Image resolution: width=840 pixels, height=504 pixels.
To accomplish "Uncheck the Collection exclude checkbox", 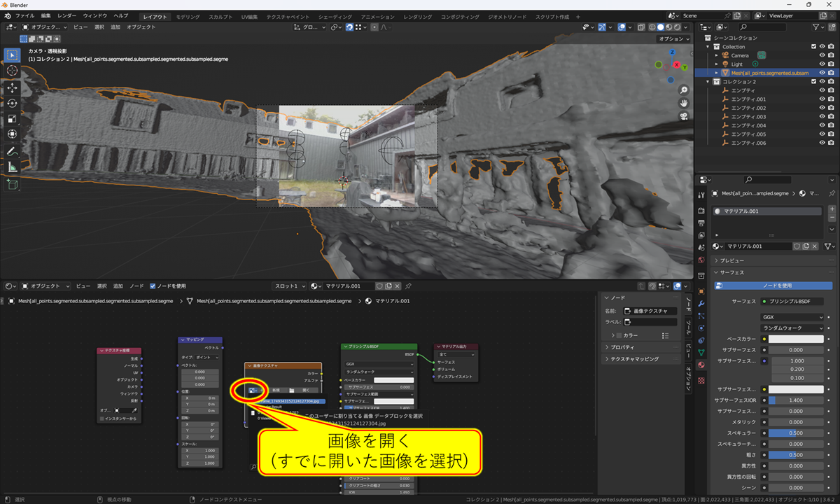I will tap(812, 47).
